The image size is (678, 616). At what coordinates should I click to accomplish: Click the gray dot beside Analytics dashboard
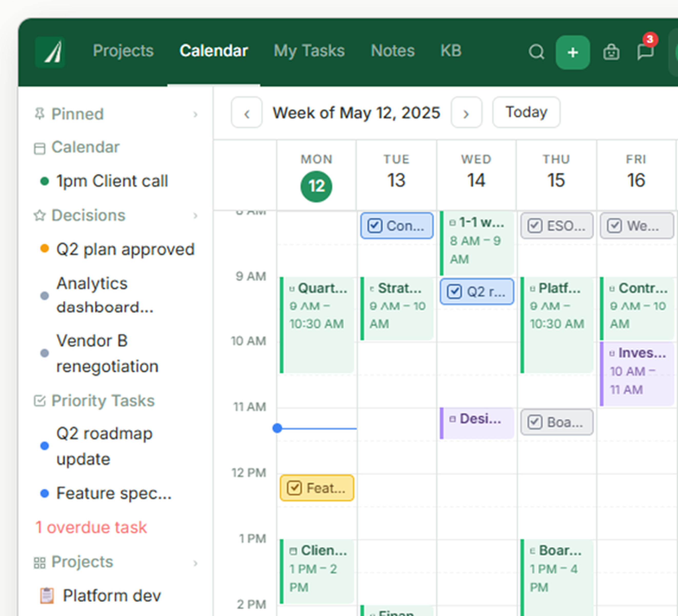44,296
